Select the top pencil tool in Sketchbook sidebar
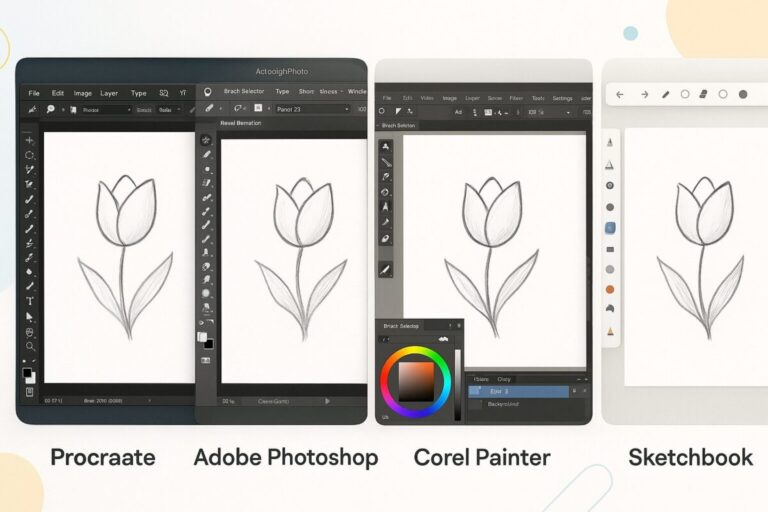The image size is (768, 512). click(610, 143)
